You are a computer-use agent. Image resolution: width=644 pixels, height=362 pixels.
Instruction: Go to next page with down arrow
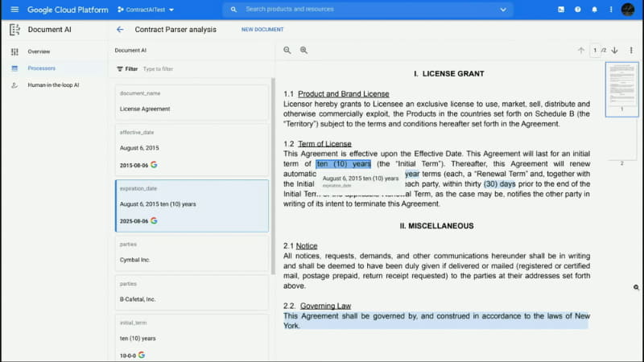[614, 50]
